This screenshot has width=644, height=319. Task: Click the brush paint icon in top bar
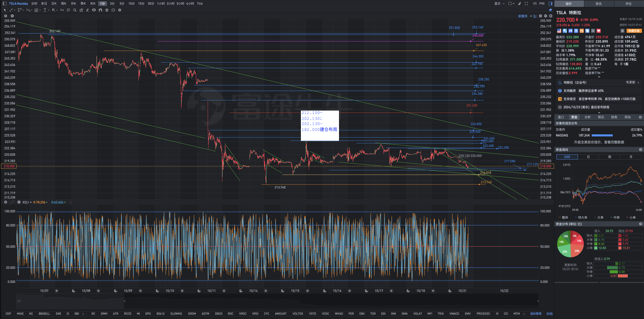[519, 4]
